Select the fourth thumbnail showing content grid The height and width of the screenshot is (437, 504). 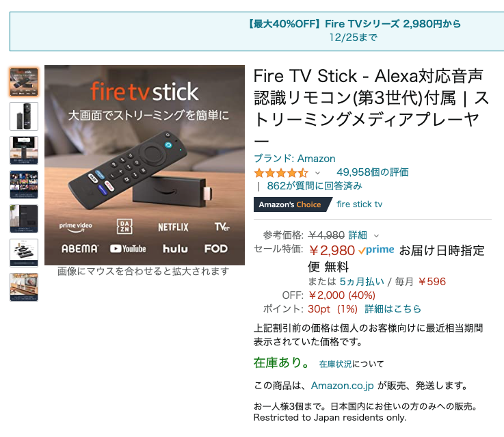[24, 185]
